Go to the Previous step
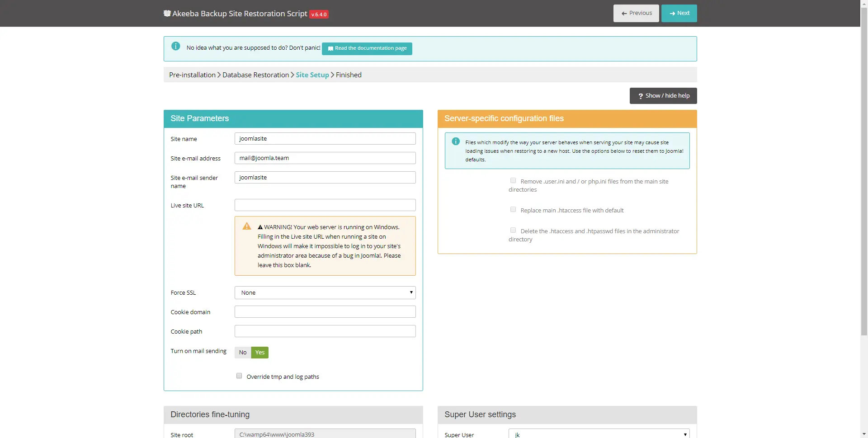This screenshot has height=438, width=868. [x=636, y=13]
